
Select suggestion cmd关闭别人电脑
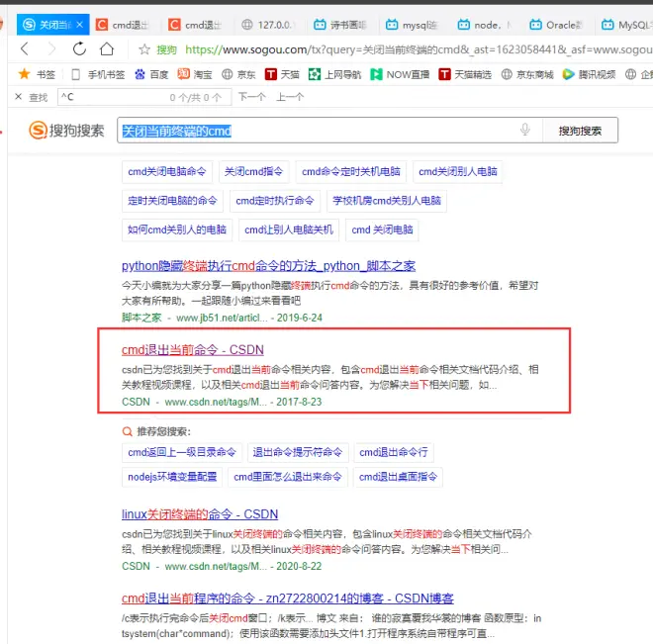458,171
